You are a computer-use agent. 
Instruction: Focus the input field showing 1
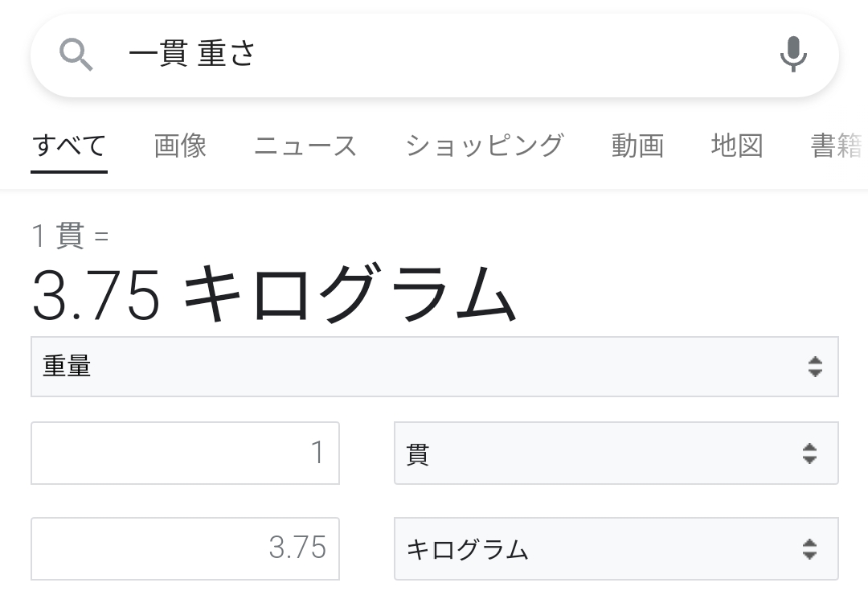[x=185, y=453]
